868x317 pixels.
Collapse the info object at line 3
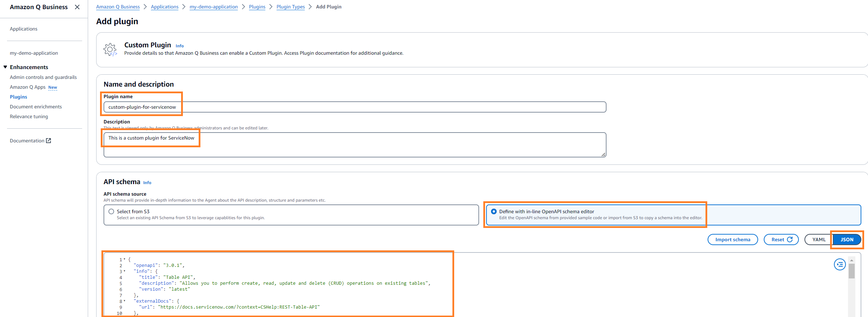pos(125,271)
